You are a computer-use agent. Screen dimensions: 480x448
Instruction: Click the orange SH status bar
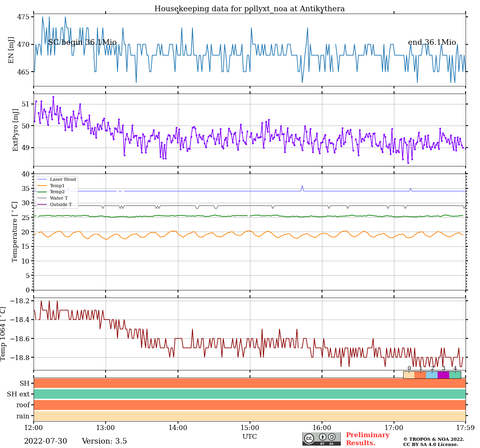[250, 383]
